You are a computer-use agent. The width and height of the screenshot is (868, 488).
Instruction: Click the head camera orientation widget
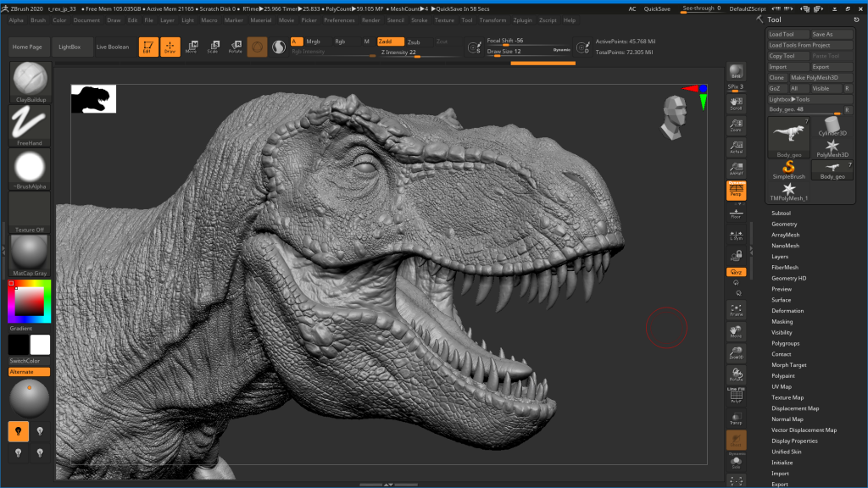[675, 117]
